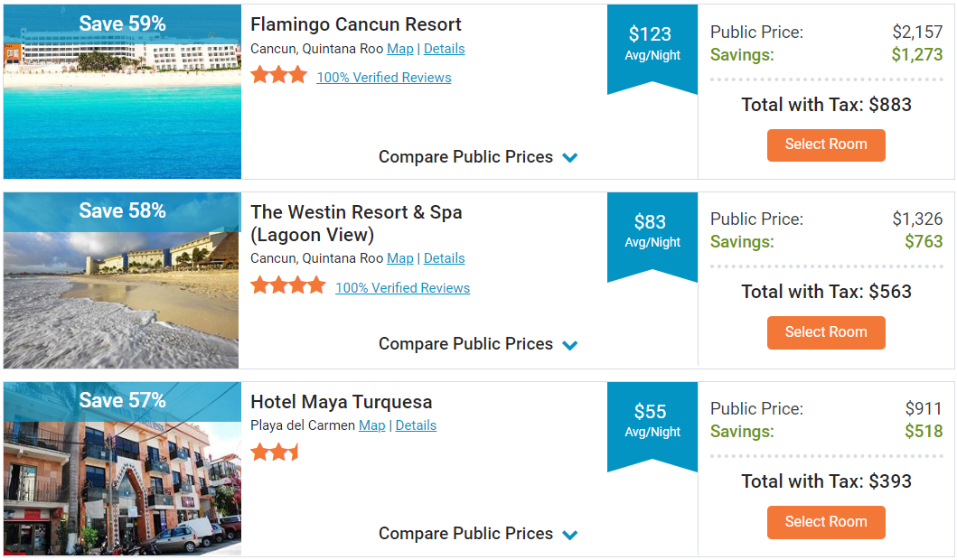Screen dimensions: 957x560
Task: Open Map link for Flamingo Cancun Resort
Action: (x=399, y=49)
